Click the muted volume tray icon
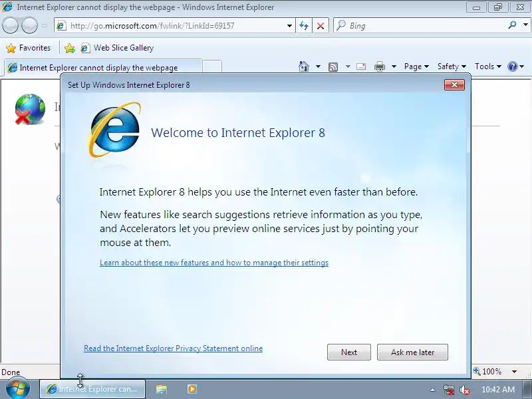This screenshot has height=399, width=532. tap(464, 390)
